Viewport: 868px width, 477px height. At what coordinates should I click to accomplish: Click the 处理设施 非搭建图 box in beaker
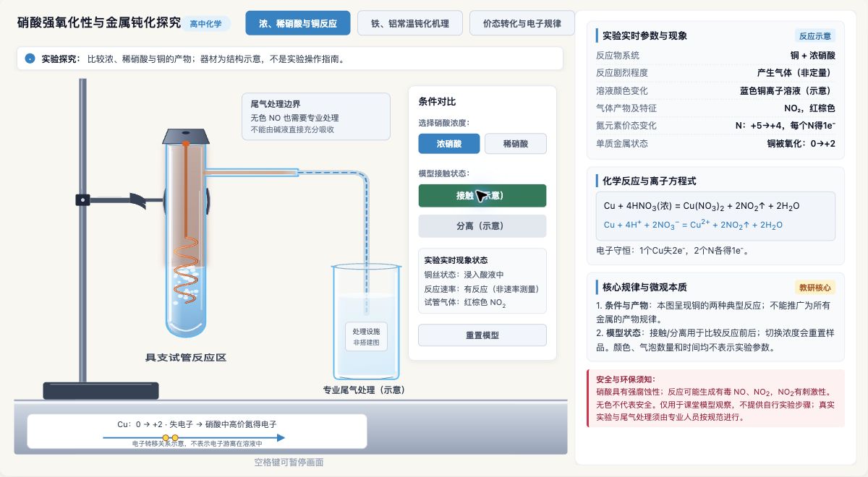pyautogui.click(x=366, y=336)
